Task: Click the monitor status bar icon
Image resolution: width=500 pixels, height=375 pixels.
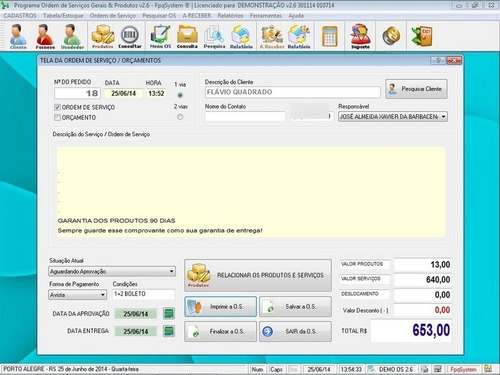Action: coord(438,369)
